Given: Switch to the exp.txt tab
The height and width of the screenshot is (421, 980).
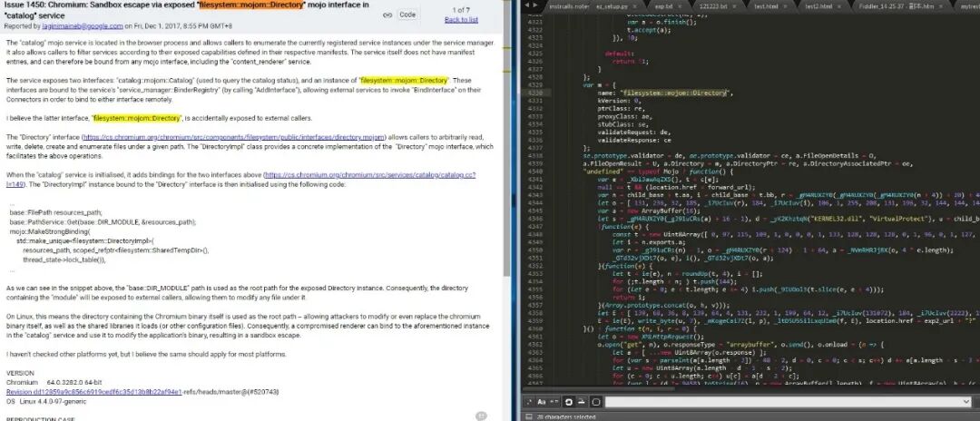Looking at the screenshot, I should (x=665, y=6).
